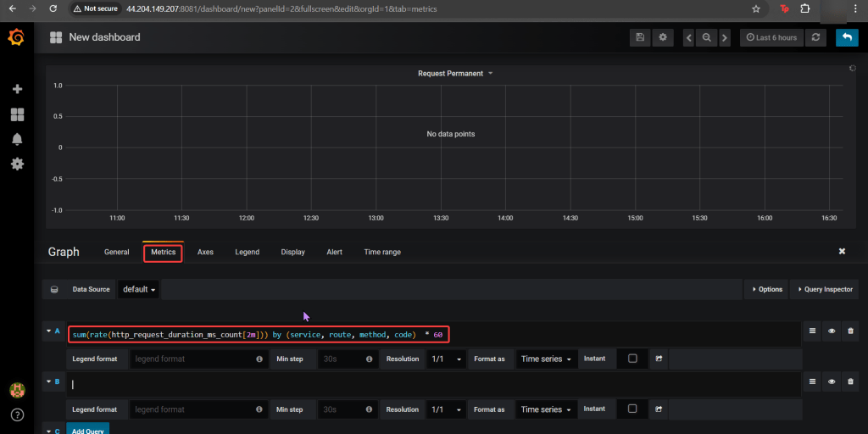Click the Add Query button

pyautogui.click(x=87, y=430)
